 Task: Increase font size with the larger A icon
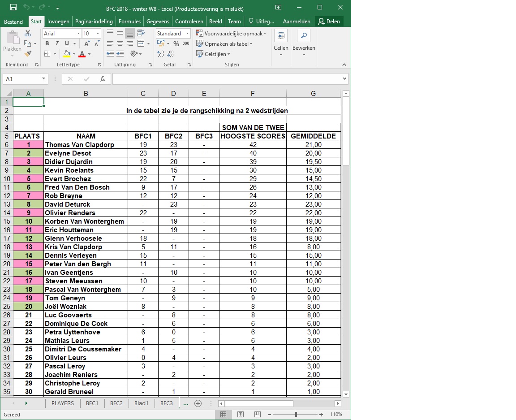87,44
